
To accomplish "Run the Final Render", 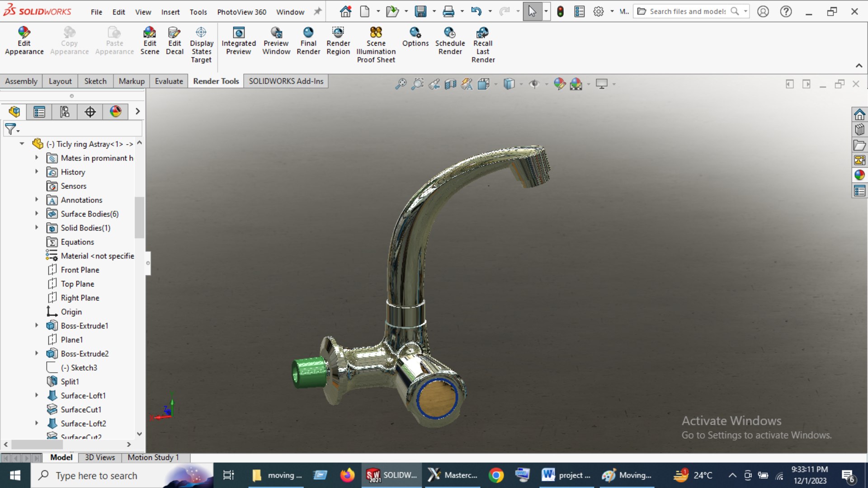I will [x=308, y=41].
